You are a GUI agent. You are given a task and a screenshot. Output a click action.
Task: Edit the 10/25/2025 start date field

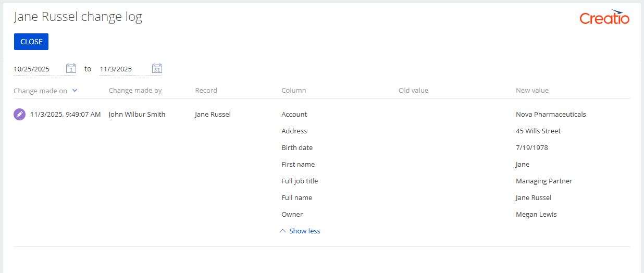(x=38, y=69)
